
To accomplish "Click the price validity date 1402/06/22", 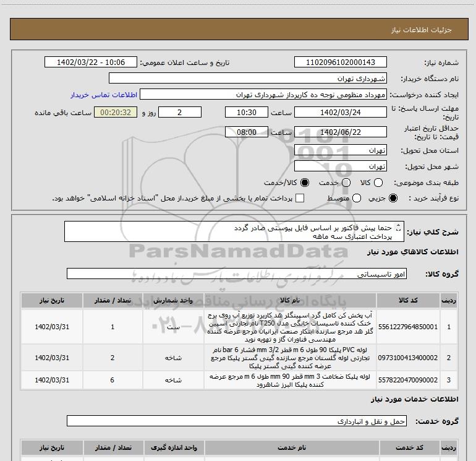I will 340,132.
